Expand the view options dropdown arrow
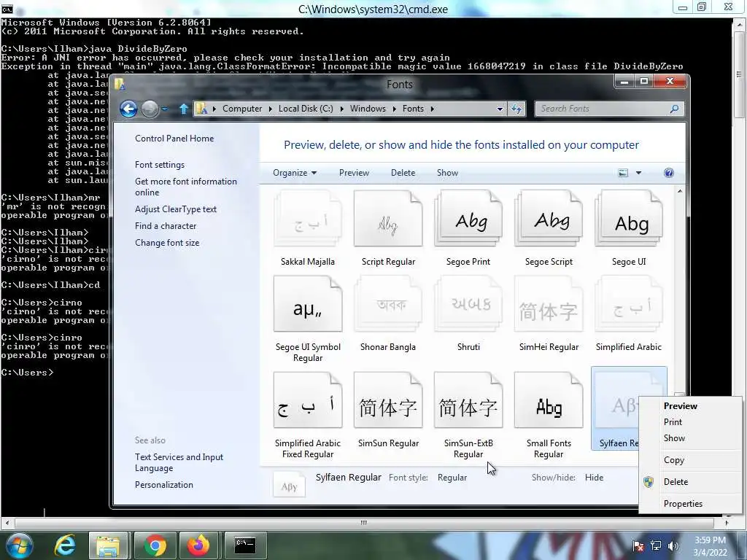747x560 pixels. pos(638,173)
